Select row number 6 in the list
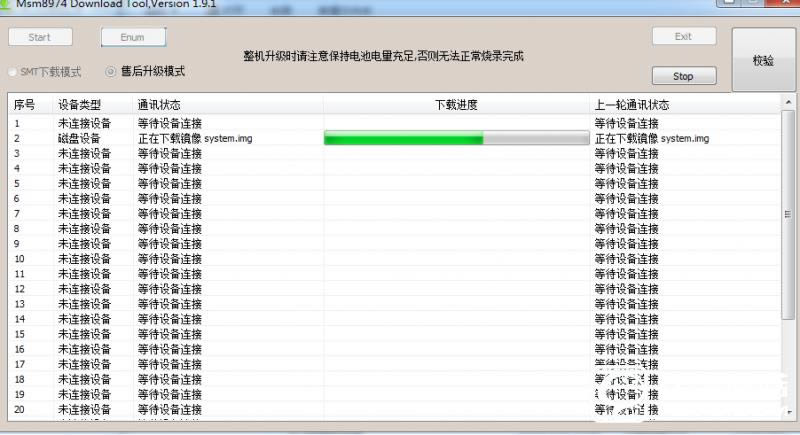This screenshot has width=800, height=435. [17, 199]
